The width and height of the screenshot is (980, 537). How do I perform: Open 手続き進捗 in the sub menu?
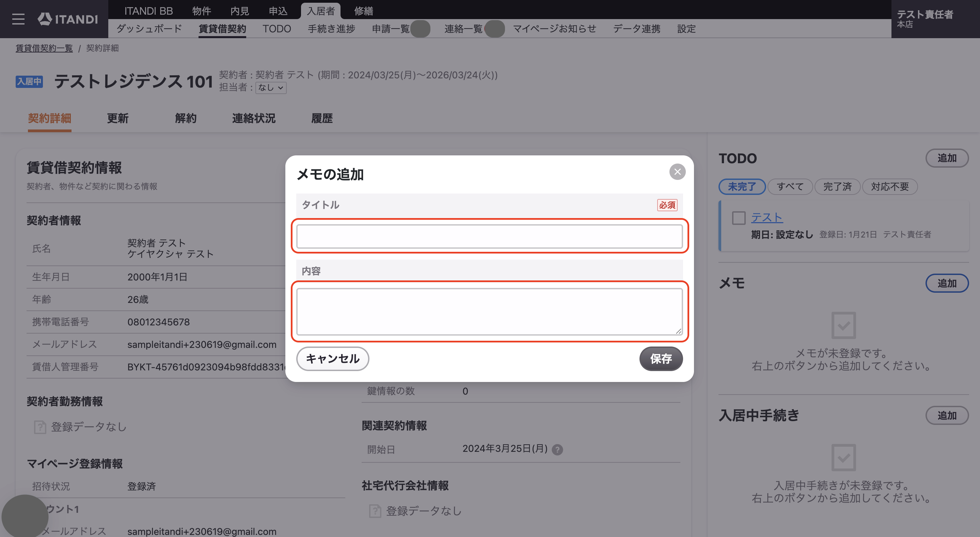[331, 29]
